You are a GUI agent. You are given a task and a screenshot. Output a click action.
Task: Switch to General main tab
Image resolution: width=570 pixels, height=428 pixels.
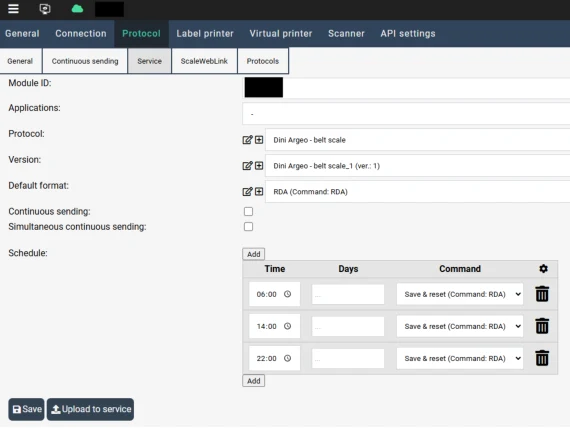point(22,33)
